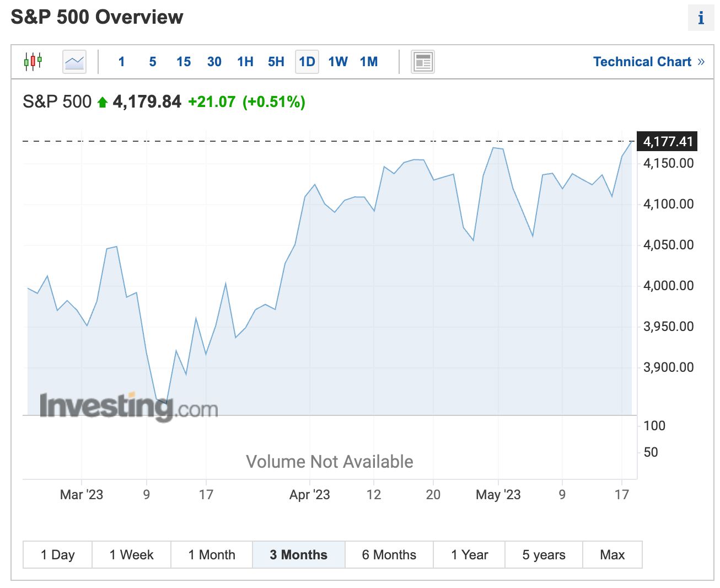Select the 1W interval
Screen dimensions: 720x588
pos(338,62)
